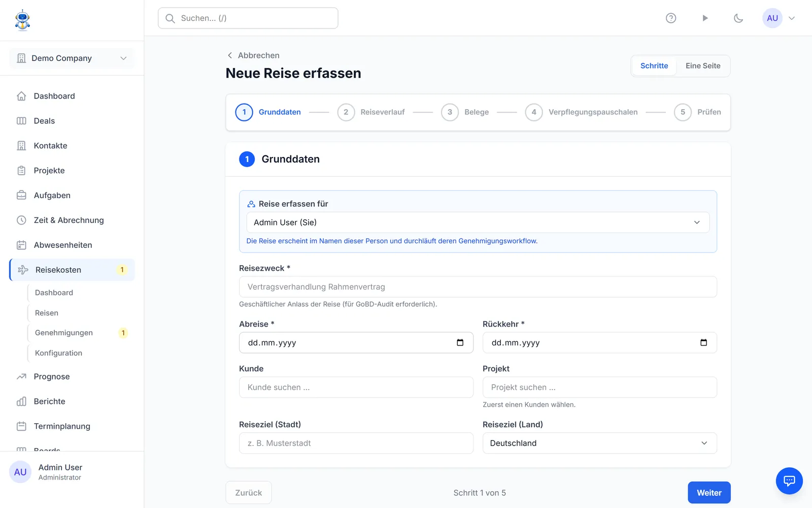Click the play tour icon in header
This screenshot has width=812, height=508.
coord(705,18)
